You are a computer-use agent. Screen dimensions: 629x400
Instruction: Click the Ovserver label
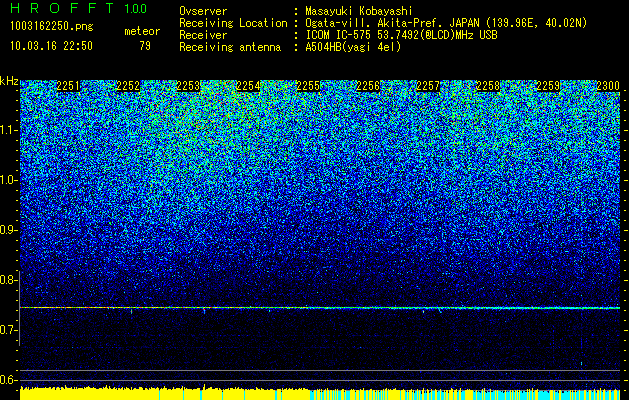pos(203,11)
